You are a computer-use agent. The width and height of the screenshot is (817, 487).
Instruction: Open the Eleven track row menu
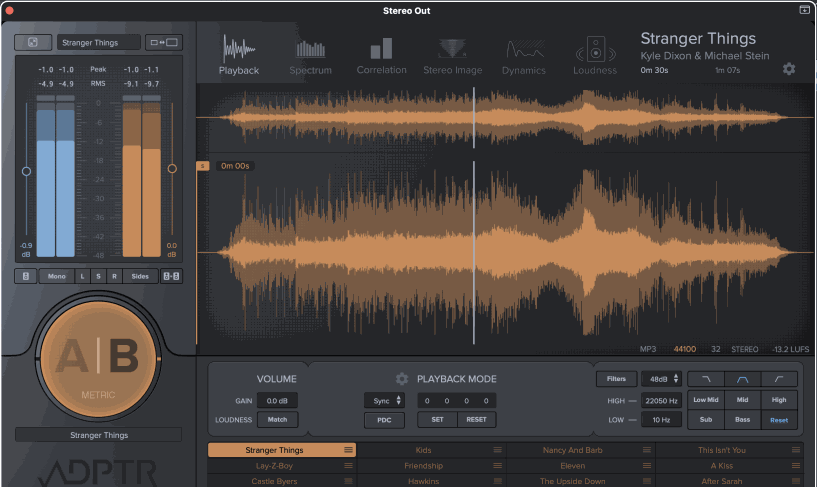click(x=647, y=466)
